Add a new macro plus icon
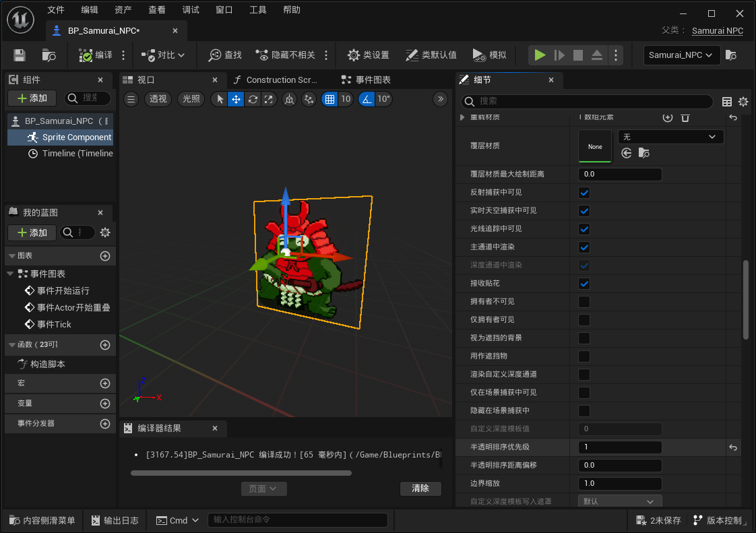This screenshot has height=533, width=756. [105, 383]
